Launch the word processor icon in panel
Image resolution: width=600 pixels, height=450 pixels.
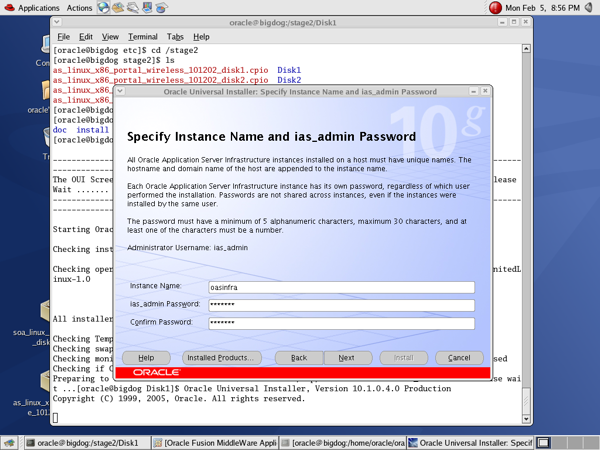133,7
